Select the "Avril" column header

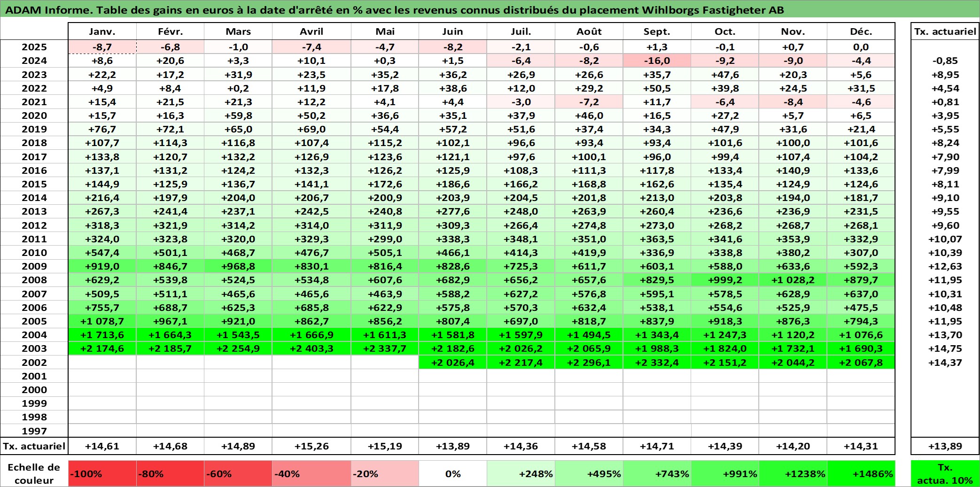pyautogui.click(x=311, y=31)
